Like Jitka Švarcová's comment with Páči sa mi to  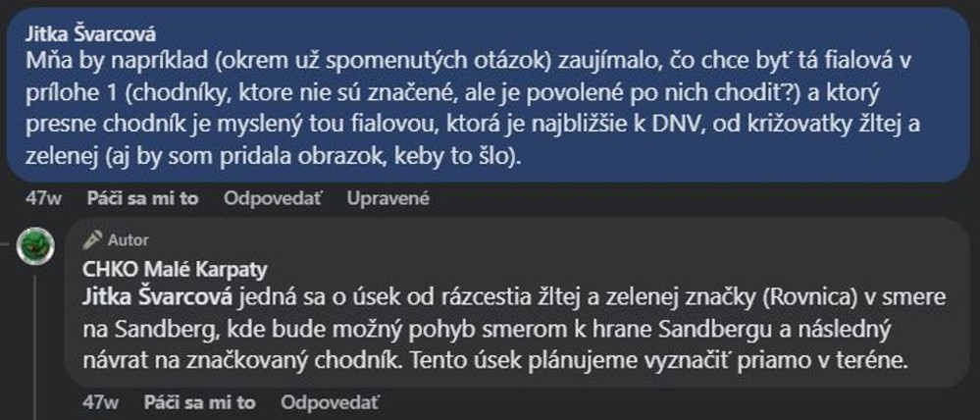(142, 198)
